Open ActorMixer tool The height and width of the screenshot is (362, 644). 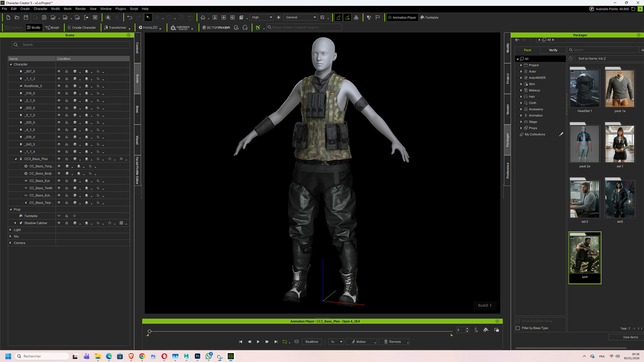[216, 28]
